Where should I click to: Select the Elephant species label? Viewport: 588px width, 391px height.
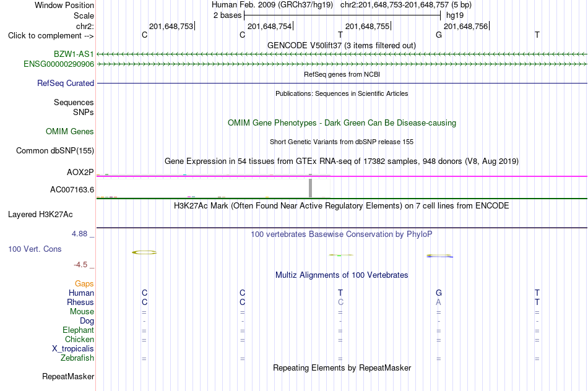[78, 330]
